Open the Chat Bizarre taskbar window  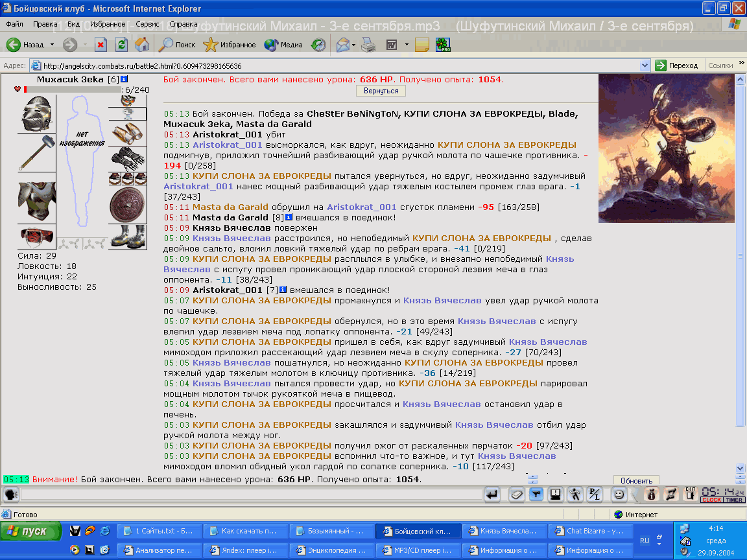click(x=589, y=530)
